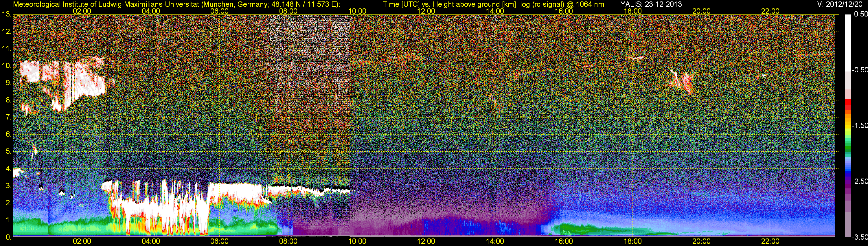
Task: Select the 4 km height axis label
Action: [8, 169]
